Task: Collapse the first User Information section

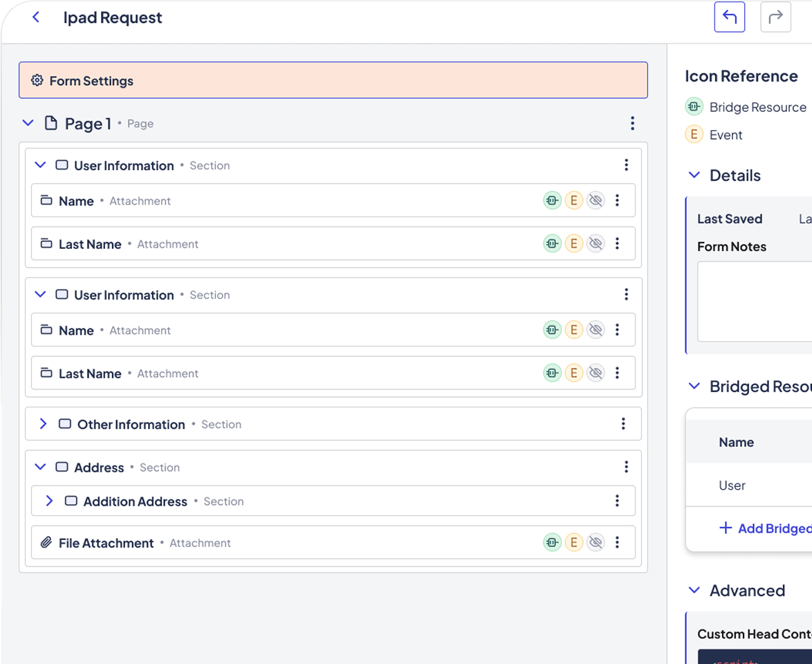Action: point(40,165)
